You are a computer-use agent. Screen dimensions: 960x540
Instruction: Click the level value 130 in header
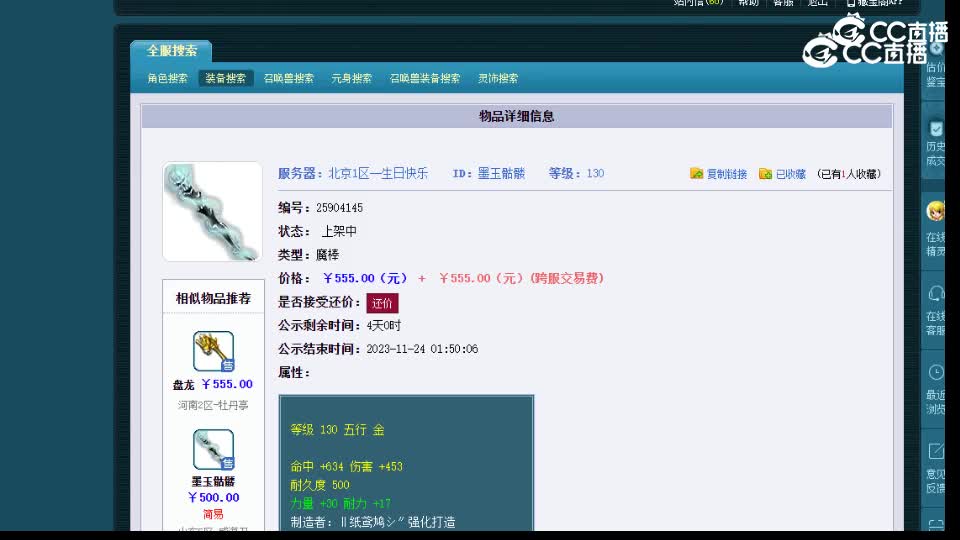595,173
